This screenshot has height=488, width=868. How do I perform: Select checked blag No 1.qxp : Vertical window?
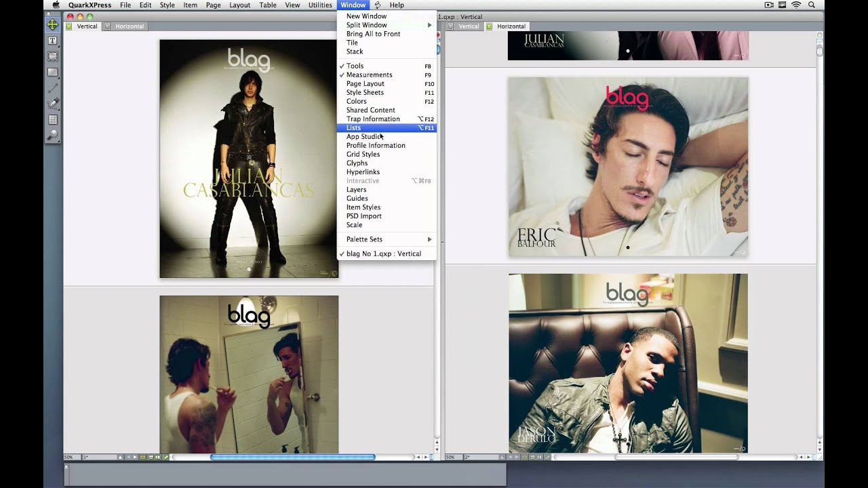point(387,253)
